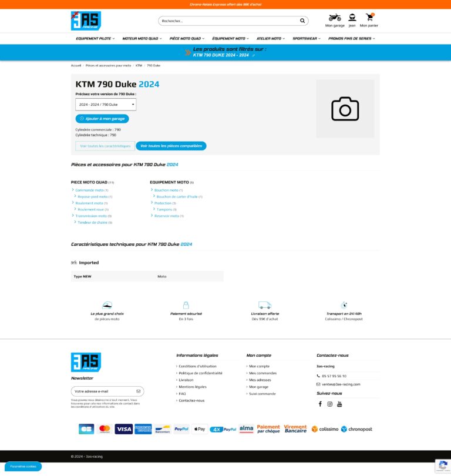Screen dimensions: 451x476
Task: Click the camera placeholder image
Action: pyautogui.click(x=345, y=109)
